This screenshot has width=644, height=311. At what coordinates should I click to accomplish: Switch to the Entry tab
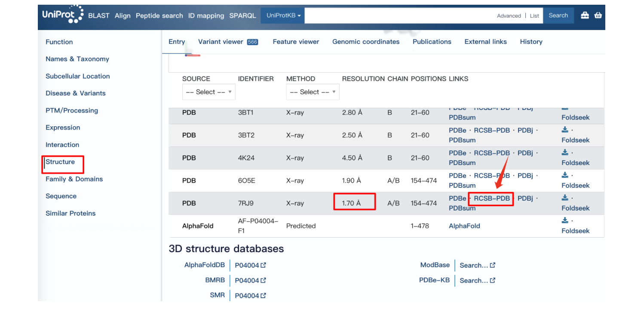point(177,42)
